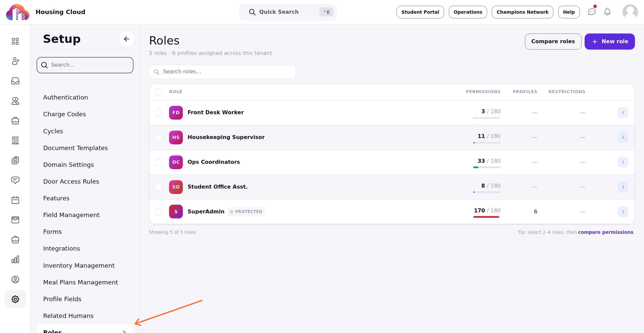Select the SuperAdmin row checkbox
The width and height of the screenshot is (644, 333).
159,212
